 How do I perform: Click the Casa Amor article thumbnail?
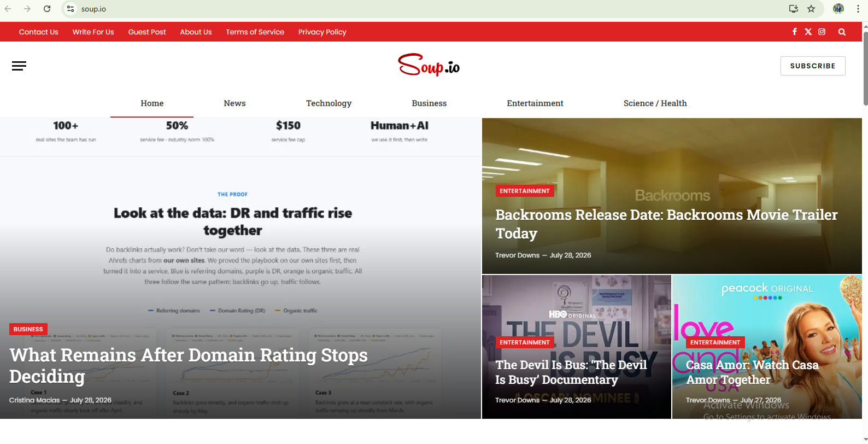767,347
